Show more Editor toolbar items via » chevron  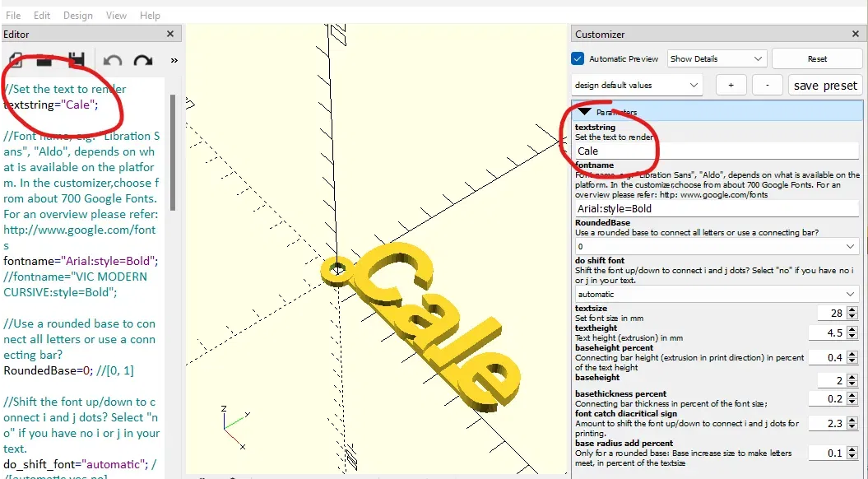click(x=174, y=60)
